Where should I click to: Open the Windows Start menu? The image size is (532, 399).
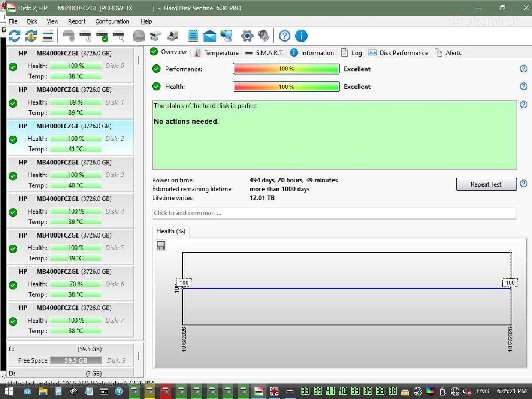click(x=9, y=391)
